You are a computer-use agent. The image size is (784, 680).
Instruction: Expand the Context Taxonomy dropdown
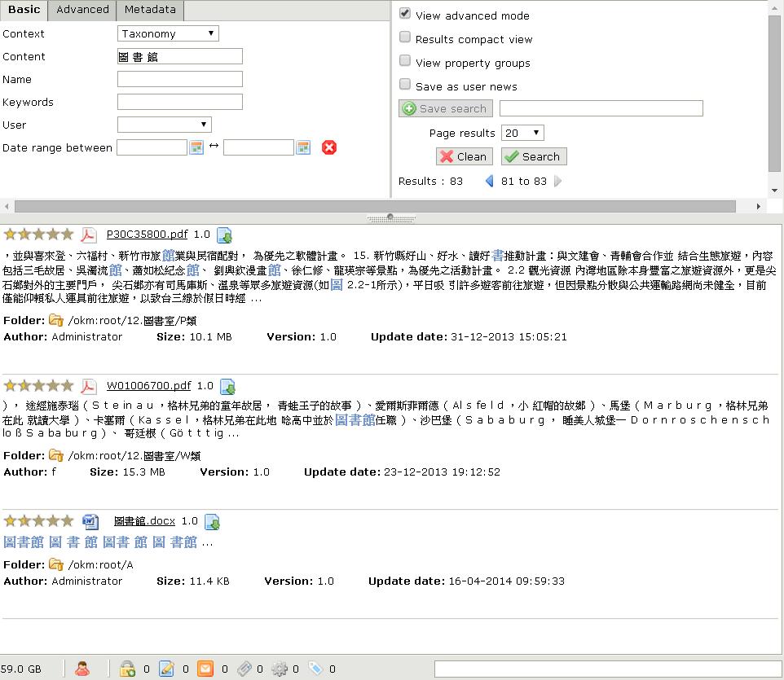point(169,33)
